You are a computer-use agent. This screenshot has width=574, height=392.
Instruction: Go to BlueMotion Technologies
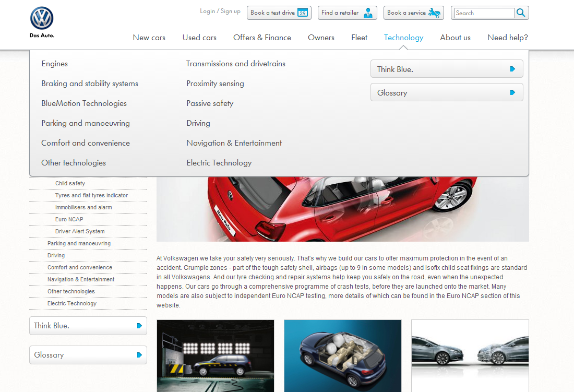[x=84, y=103]
